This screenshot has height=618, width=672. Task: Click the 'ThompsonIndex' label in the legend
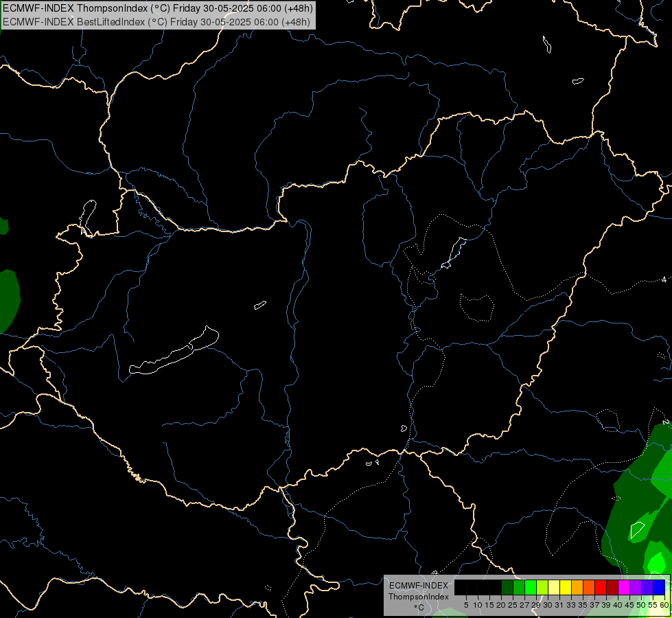(419, 597)
